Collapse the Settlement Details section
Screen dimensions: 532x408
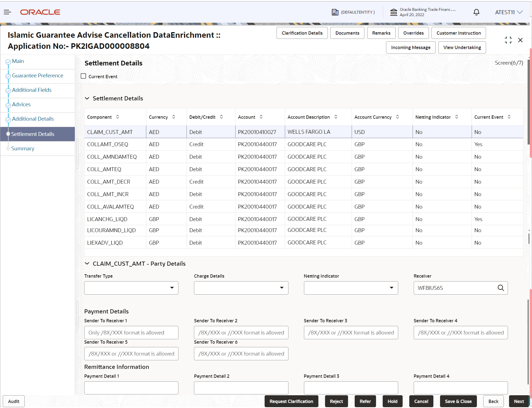pos(87,98)
